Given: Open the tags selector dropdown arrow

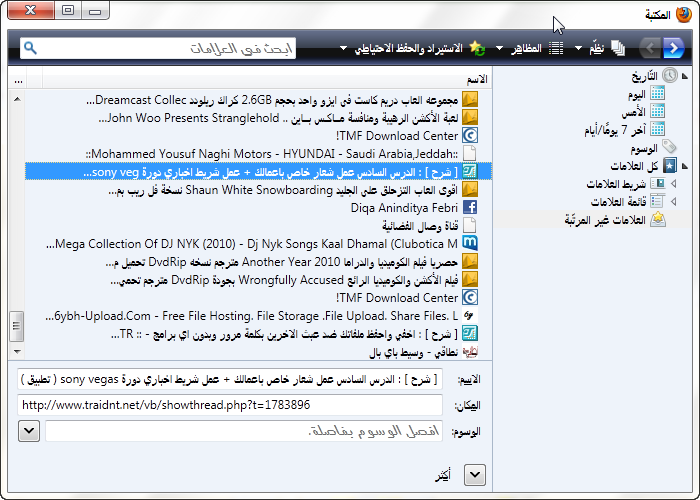Looking at the screenshot, I should click(29, 431).
